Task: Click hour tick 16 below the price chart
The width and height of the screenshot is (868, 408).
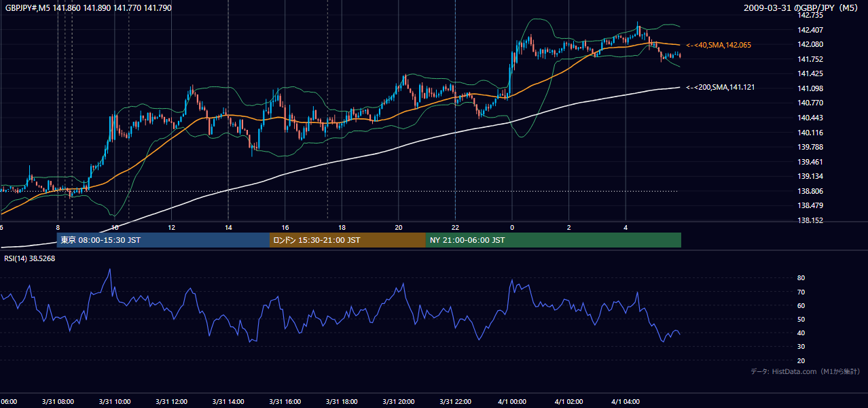Action: tap(285, 228)
